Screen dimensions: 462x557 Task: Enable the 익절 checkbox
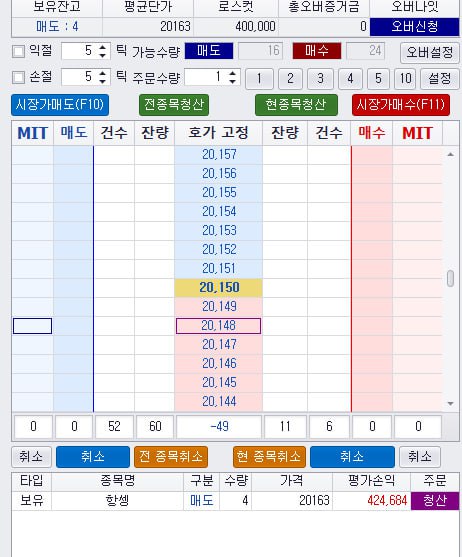(18, 52)
